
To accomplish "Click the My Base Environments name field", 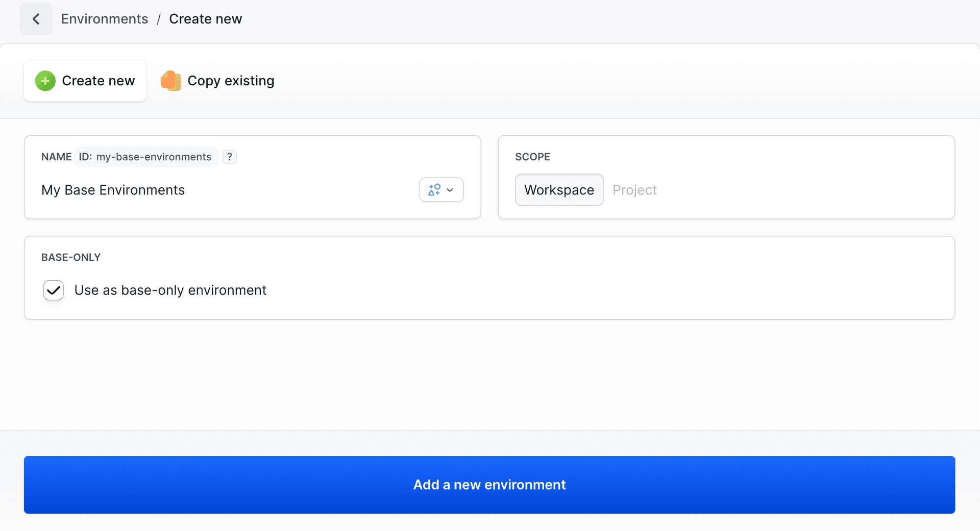I will (x=113, y=189).
